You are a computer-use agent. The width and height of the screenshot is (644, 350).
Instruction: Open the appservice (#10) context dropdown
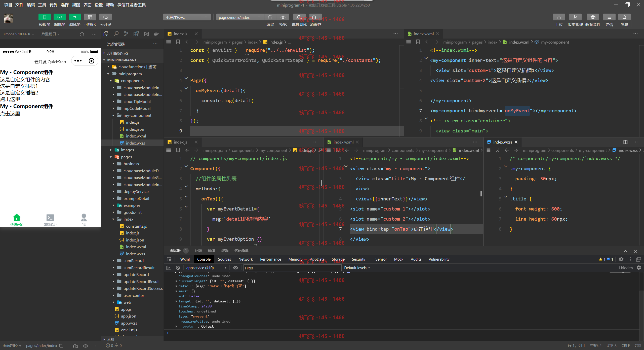click(206, 268)
